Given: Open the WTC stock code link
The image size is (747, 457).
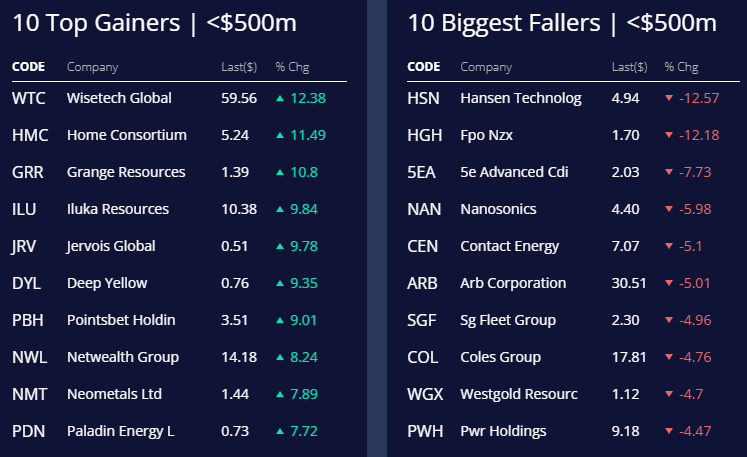Looking at the screenshot, I should (x=28, y=98).
